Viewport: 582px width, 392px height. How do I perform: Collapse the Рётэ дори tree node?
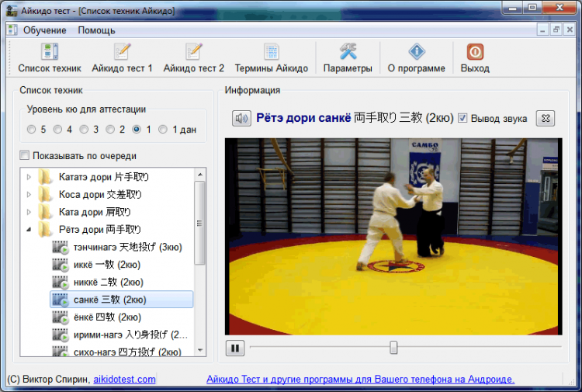[x=29, y=230]
